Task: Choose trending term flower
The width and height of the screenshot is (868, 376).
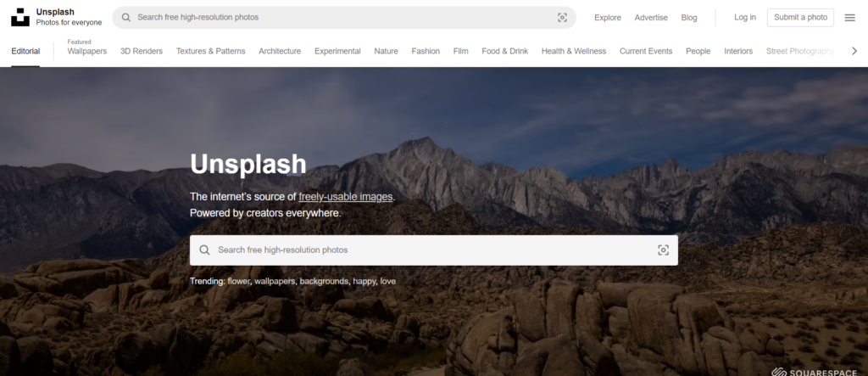Action: 239,281
